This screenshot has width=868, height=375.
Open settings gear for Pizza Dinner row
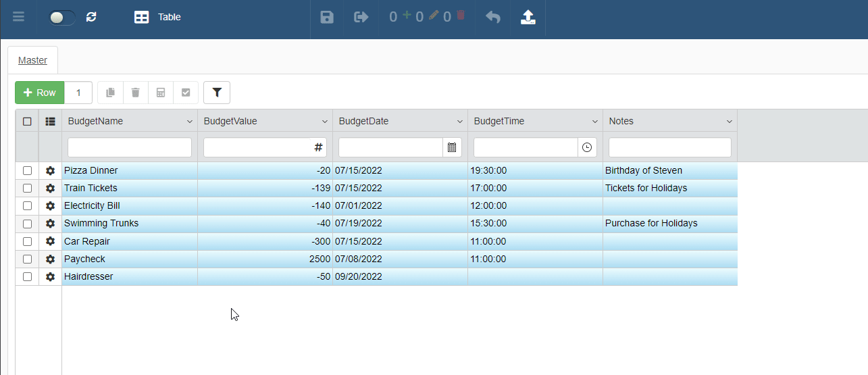[50, 171]
